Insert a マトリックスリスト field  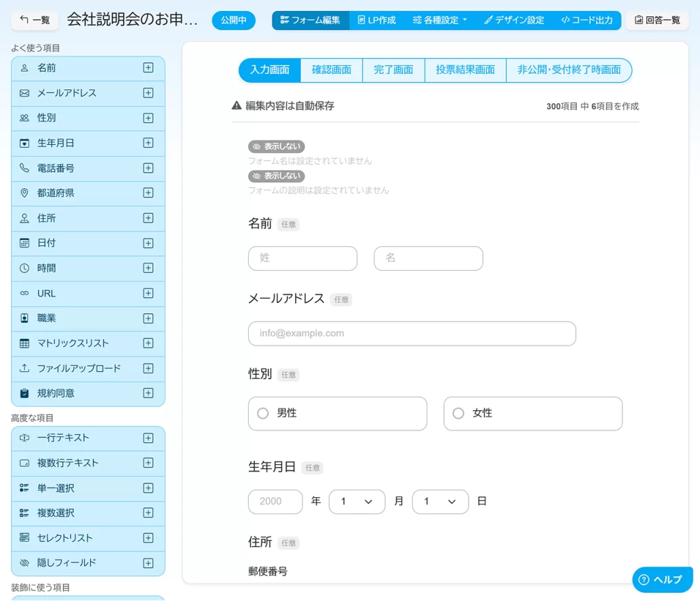coord(148,343)
